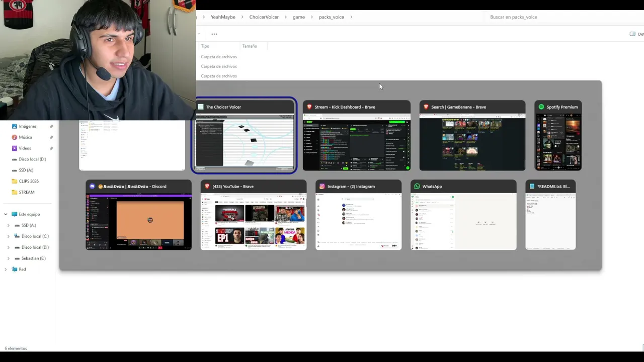Click the pin icon beside Imágenes
This screenshot has height=362, width=644.
(x=51, y=126)
